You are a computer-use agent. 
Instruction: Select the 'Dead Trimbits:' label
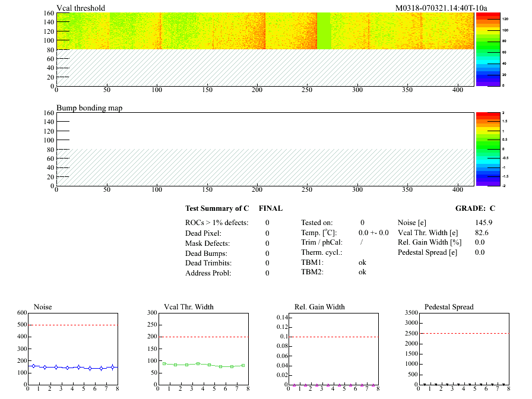[208, 263]
